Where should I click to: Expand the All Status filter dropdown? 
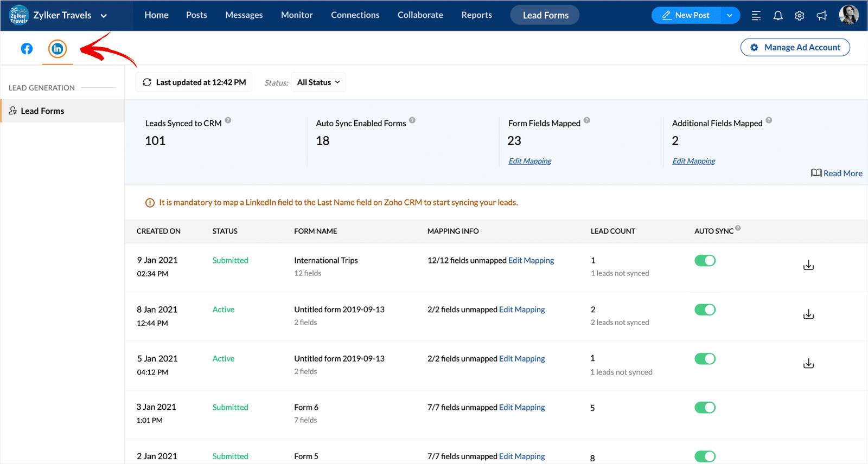(x=318, y=82)
